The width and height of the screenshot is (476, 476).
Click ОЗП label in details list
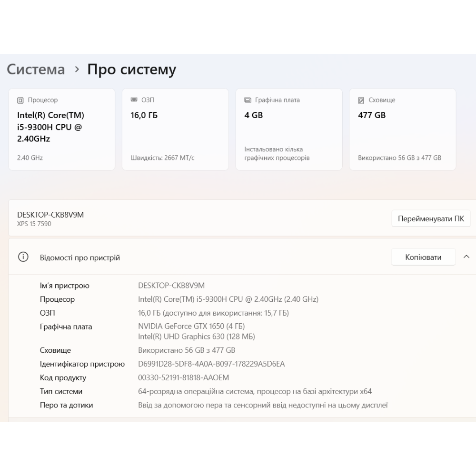pos(47,313)
